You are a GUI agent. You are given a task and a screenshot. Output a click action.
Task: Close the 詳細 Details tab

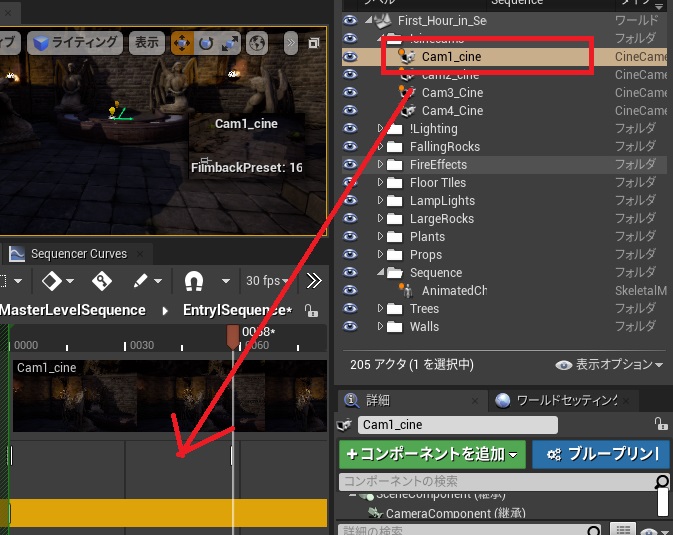(x=475, y=401)
